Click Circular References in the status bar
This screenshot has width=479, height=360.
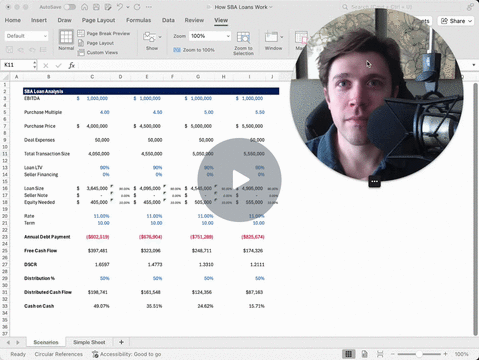[59, 354]
